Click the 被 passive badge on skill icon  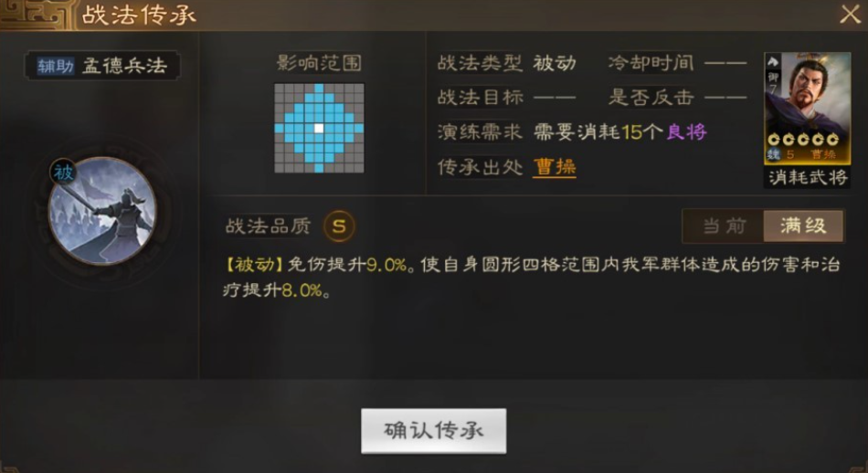pyautogui.click(x=64, y=173)
